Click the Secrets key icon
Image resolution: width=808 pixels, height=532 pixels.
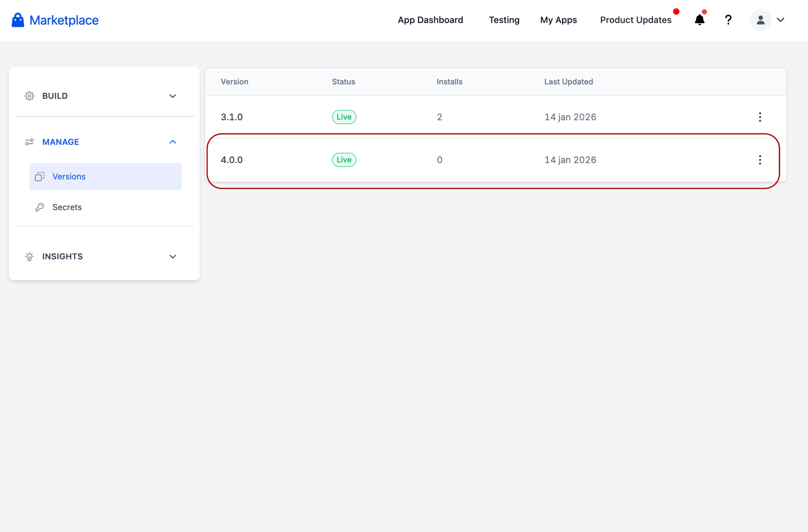[40, 207]
